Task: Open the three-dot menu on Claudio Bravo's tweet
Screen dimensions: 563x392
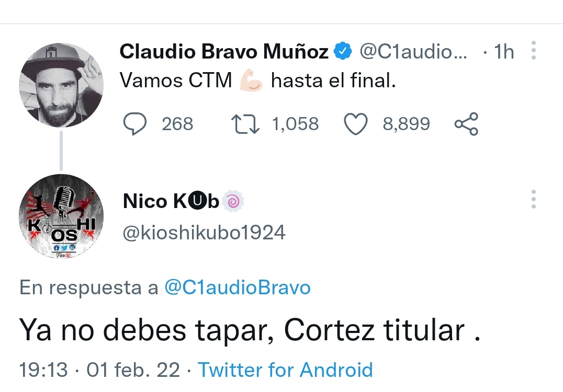Action: (x=533, y=52)
